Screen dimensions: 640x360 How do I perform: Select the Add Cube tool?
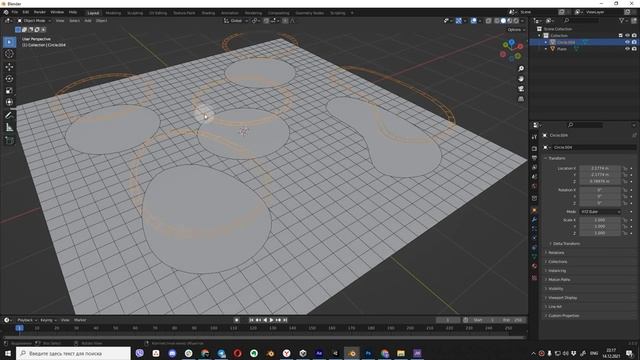tap(9, 140)
